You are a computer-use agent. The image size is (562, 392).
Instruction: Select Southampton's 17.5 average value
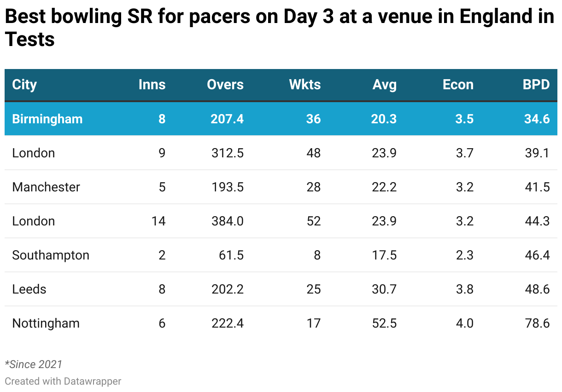[384, 255]
